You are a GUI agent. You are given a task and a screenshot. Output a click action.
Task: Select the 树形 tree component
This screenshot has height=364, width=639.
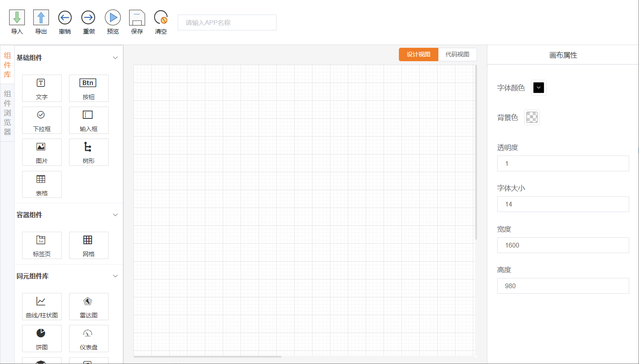(x=89, y=152)
